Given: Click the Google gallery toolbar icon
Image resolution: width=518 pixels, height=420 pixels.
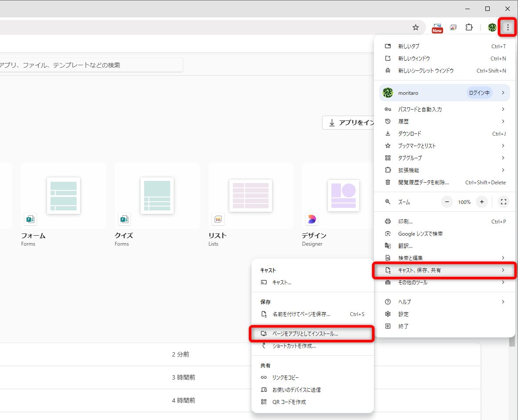Looking at the screenshot, I should [x=453, y=27].
